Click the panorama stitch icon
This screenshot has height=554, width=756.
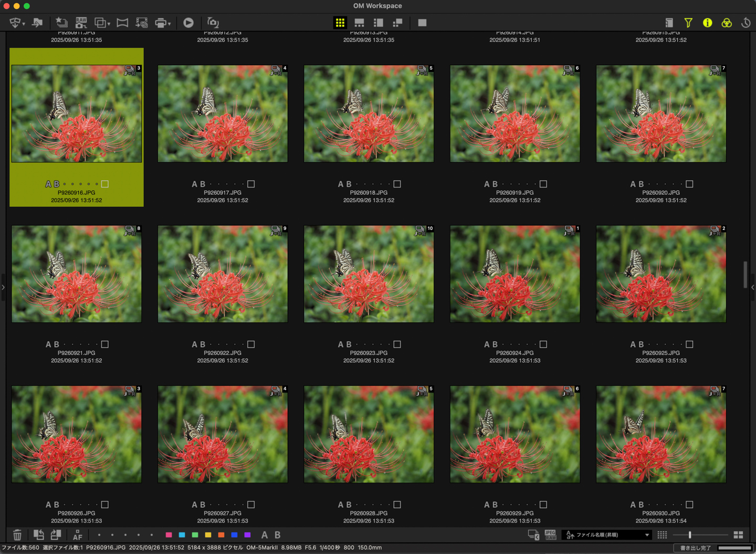click(122, 23)
